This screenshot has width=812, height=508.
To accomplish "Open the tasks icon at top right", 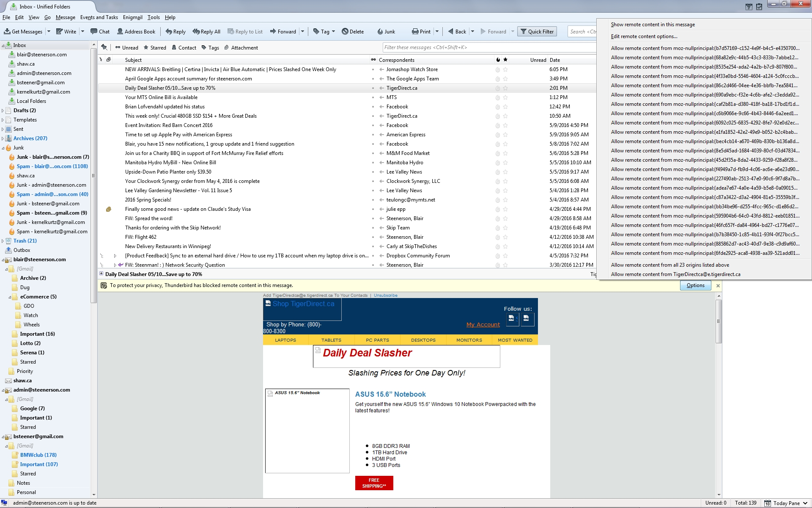I will click(x=759, y=6).
